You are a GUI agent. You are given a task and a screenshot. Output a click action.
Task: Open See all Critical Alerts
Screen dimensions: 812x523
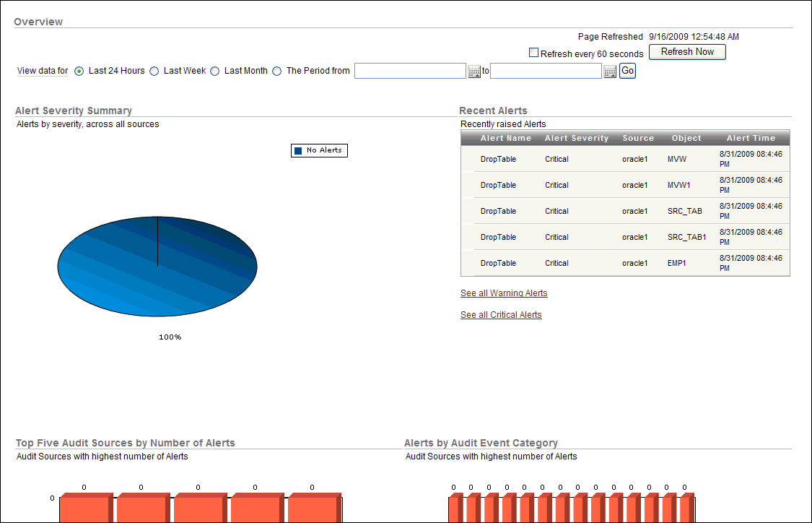point(500,315)
